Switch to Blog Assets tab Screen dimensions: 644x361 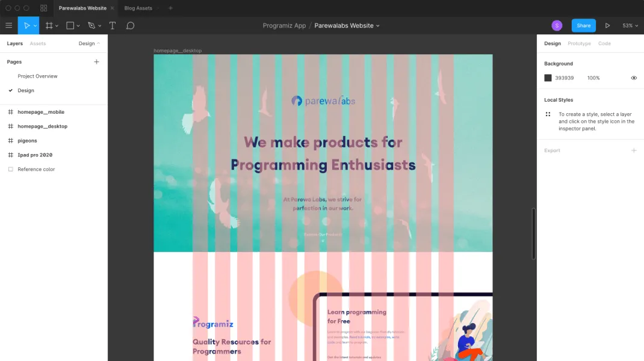pyautogui.click(x=138, y=8)
